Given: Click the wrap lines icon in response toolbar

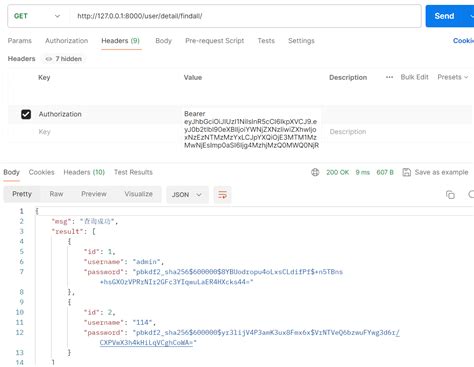Looking at the screenshot, I should click(222, 195).
